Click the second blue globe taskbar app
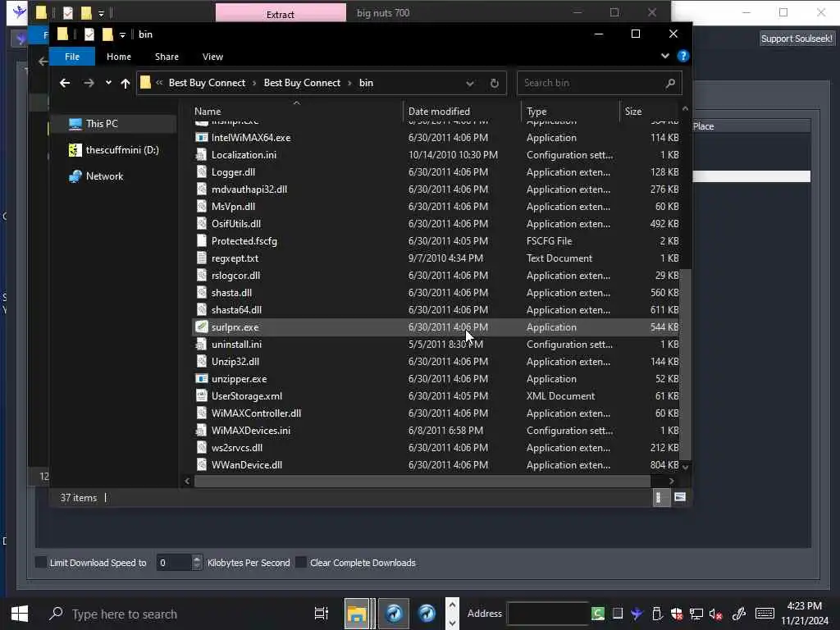Viewport: 840px width, 630px height. click(427, 614)
